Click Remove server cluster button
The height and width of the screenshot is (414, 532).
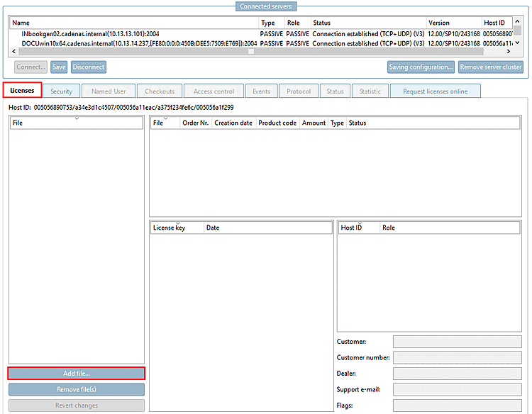click(491, 67)
